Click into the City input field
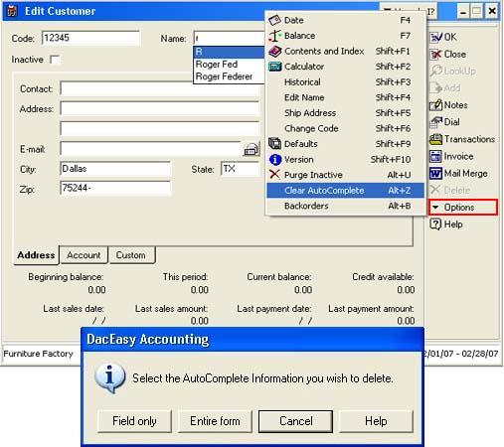Viewport: 504px width, 447px height. (115, 169)
